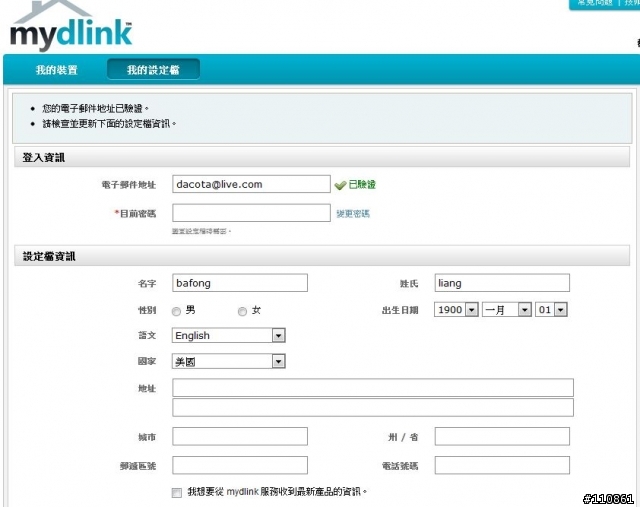Screen dimensions: 640x507
Task: Open the 語文 English dropdown
Action: coord(229,335)
